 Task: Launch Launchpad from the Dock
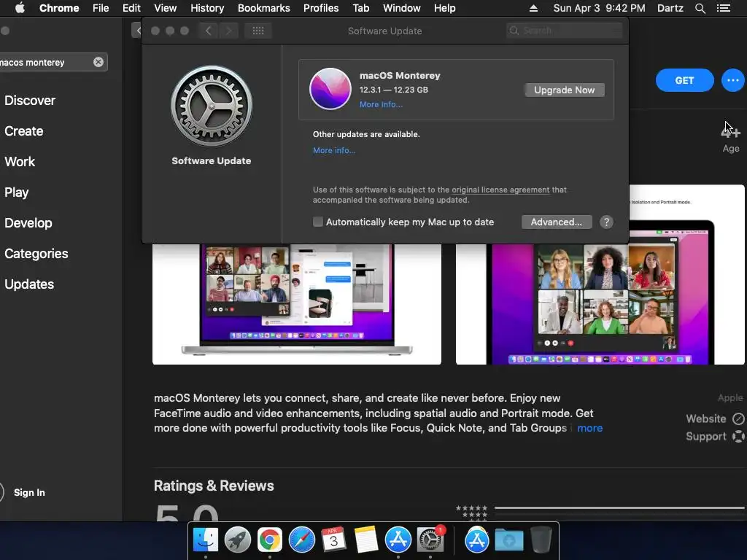[x=237, y=540]
